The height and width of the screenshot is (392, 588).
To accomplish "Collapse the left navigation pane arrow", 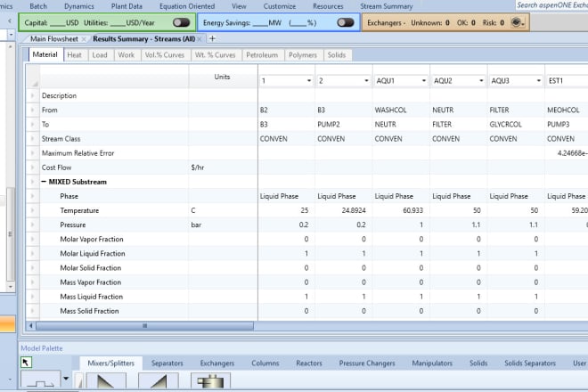I will tap(10, 21).
